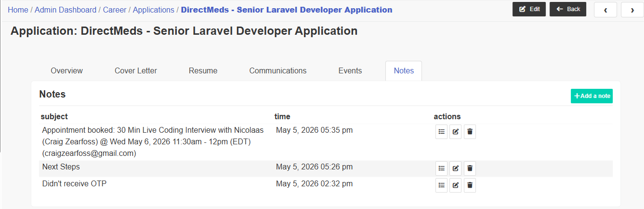644x209 pixels.
Task: Switch to the Resume tab
Action: pos(203,70)
